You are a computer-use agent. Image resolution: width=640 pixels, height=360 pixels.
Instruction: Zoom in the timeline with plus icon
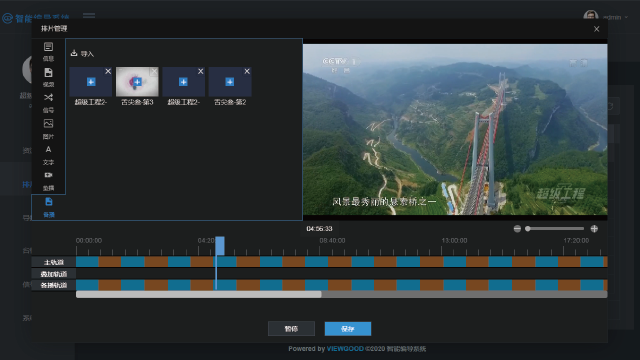[x=594, y=229]
